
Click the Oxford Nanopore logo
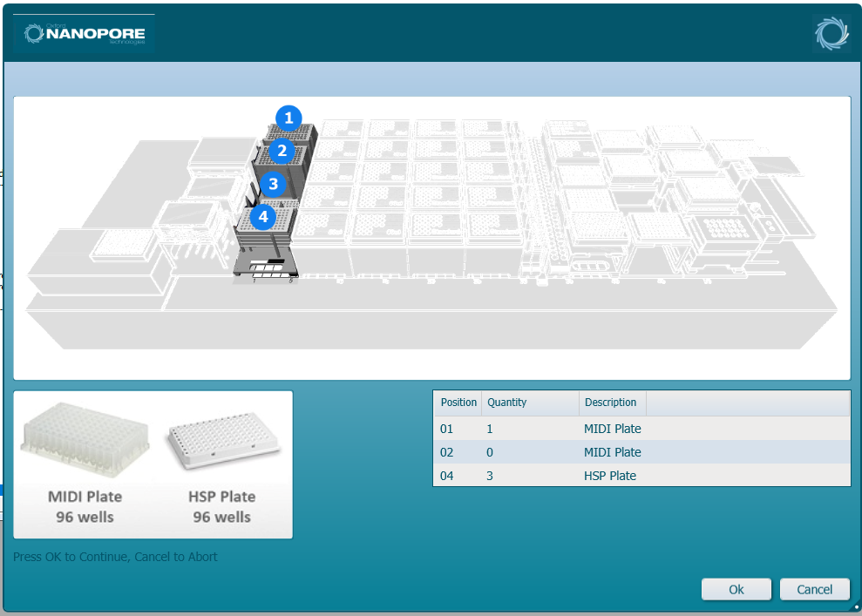click(x=85, y=34)
